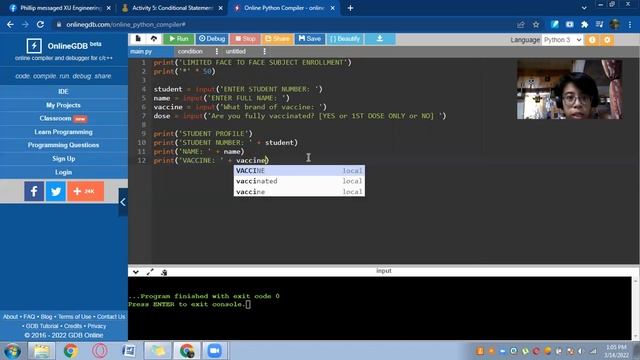The width and height of the screenshot is (640, 360).
Task: Beautify the code
Action: click(345, 39)
